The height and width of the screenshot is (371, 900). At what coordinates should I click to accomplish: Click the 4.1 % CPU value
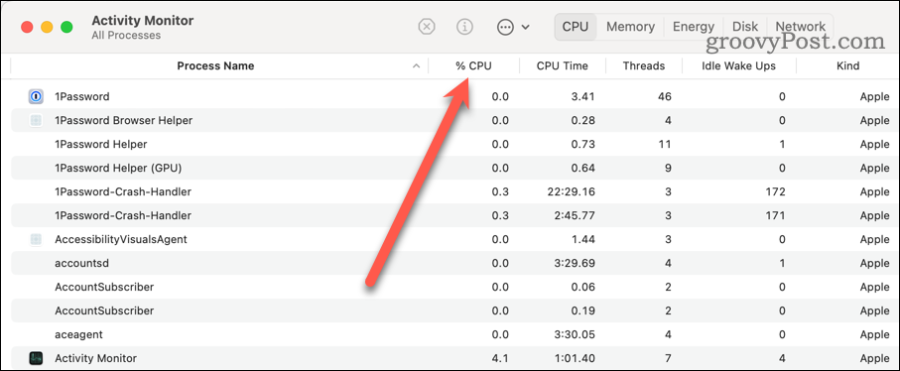coord(500,359)
